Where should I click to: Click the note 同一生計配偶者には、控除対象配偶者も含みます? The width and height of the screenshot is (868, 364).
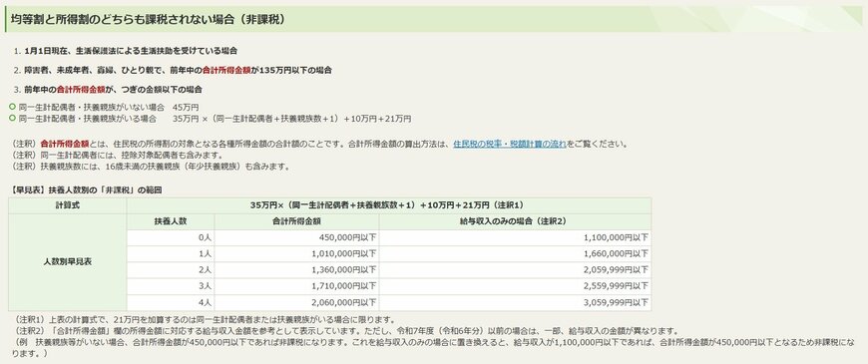click(x=118, y=155)
